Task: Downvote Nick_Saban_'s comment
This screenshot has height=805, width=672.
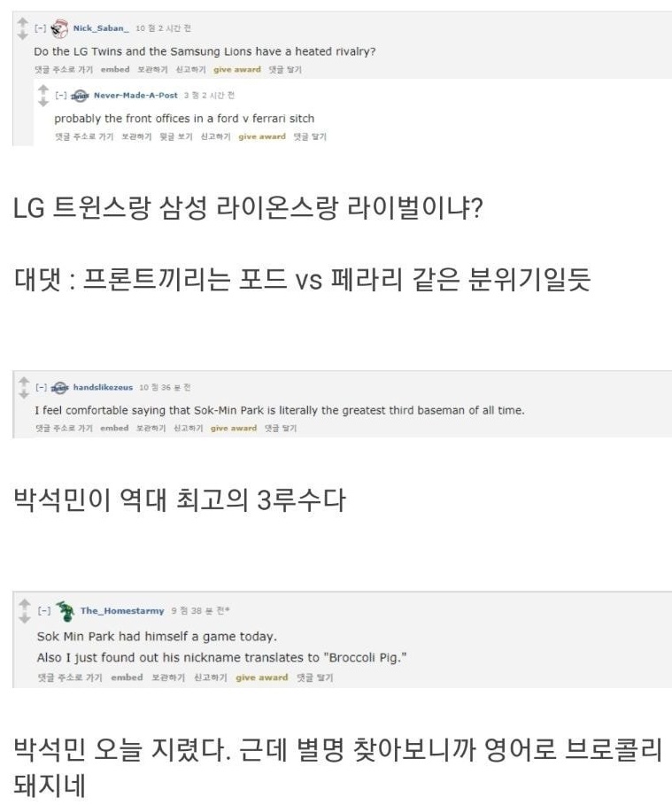Action: [x=23, y=35]
